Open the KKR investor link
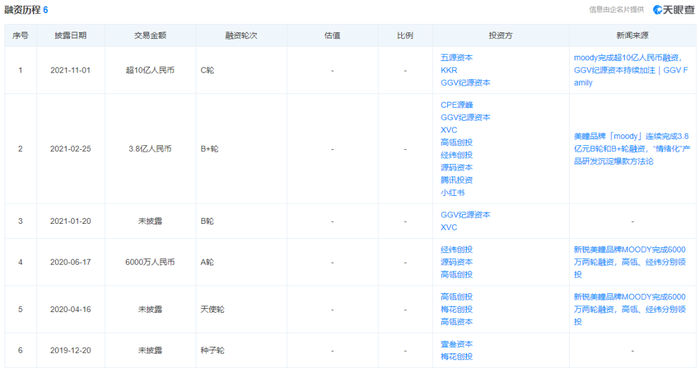The height and width of the screenshot is (373, 700). (449, 70)
